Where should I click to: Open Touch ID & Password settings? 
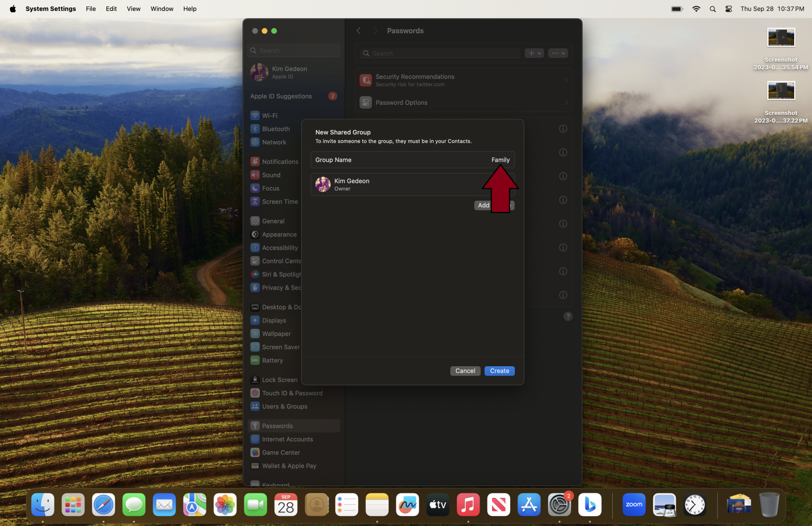coord(292,393)
